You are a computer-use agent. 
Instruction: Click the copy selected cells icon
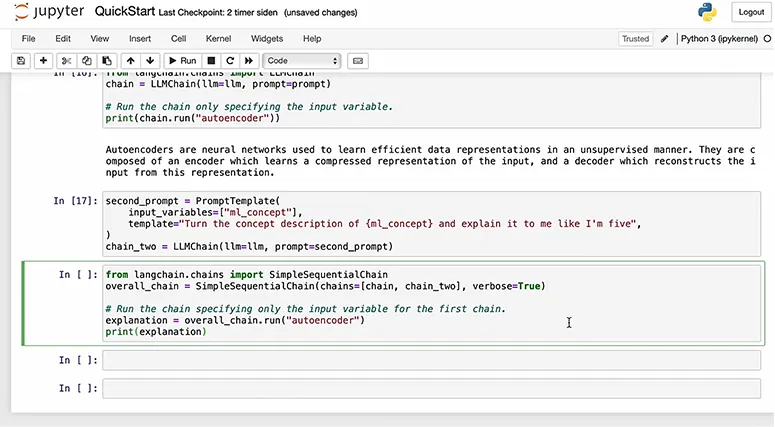coord(88,61)
